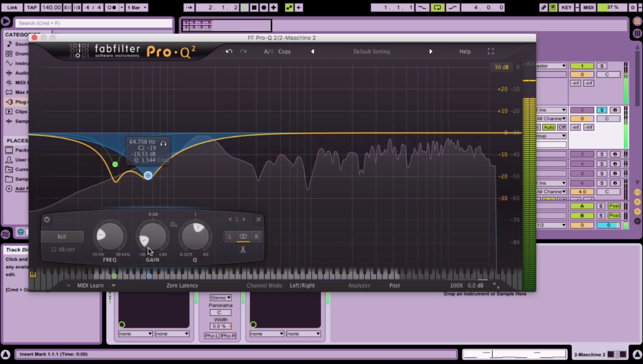
Task: Select next band with right arrow
Action: pos(244,219)
